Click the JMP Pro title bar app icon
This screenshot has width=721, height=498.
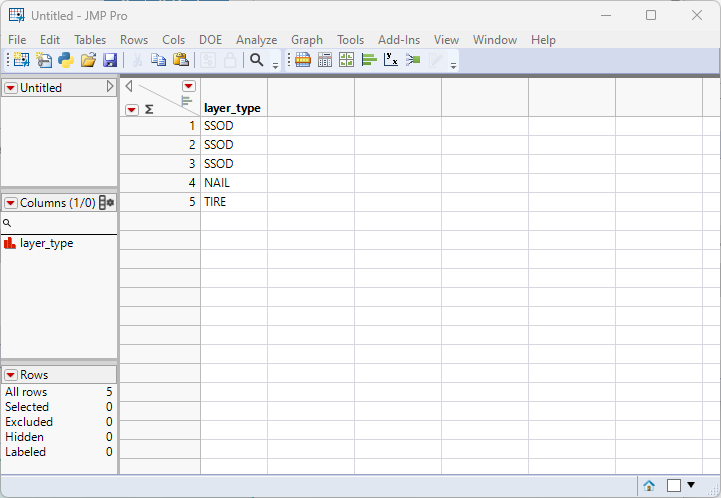pos(17,15)
